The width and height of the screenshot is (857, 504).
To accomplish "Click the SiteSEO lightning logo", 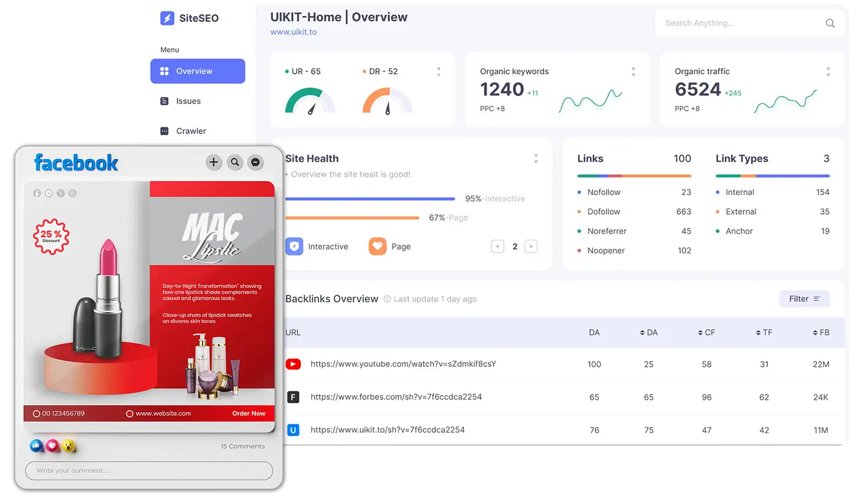I will click(167, 18).
